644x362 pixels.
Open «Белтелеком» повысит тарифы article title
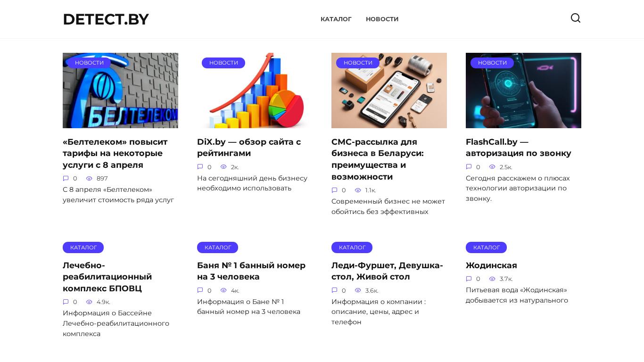[115, 154]
